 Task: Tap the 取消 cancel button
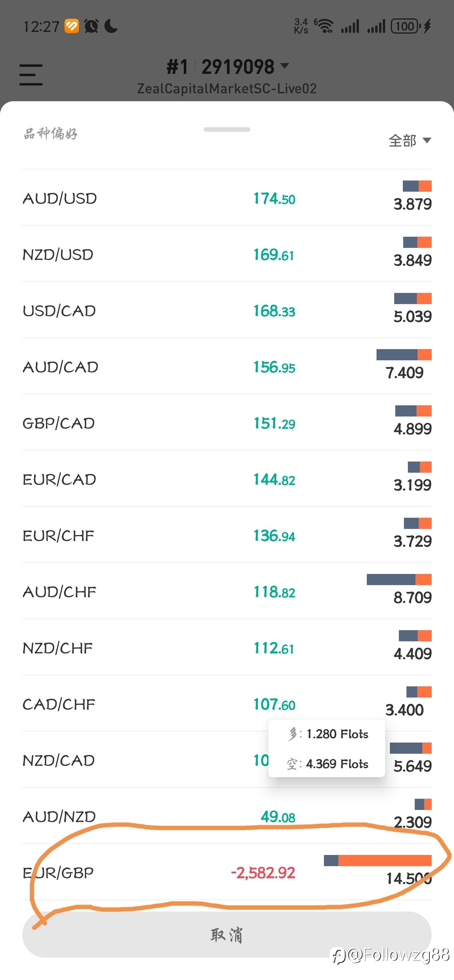coord(227,934)
